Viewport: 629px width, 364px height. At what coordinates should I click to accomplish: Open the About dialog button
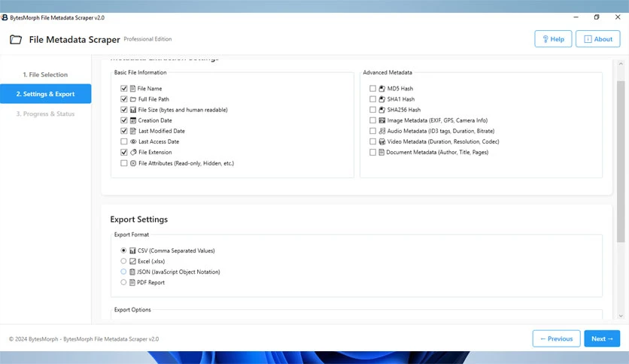tap(597, 39)
